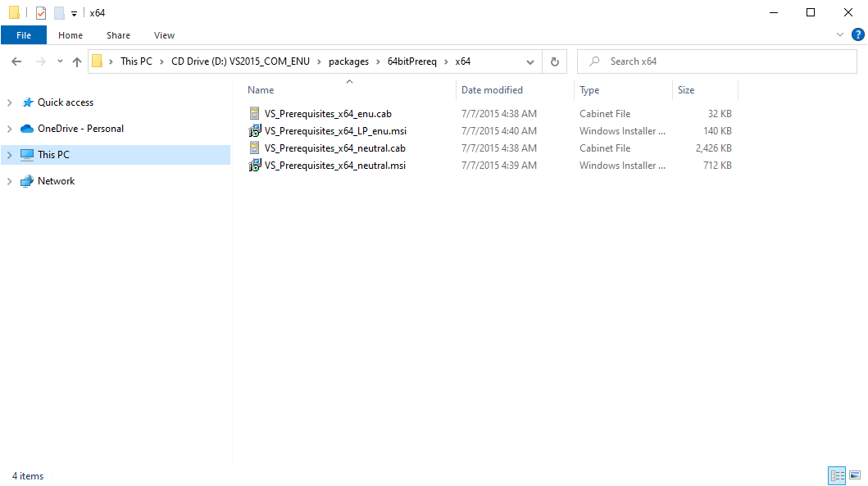Select the VS_Prerequisites_x64_neutral.cab file icon

coord(254,148)
